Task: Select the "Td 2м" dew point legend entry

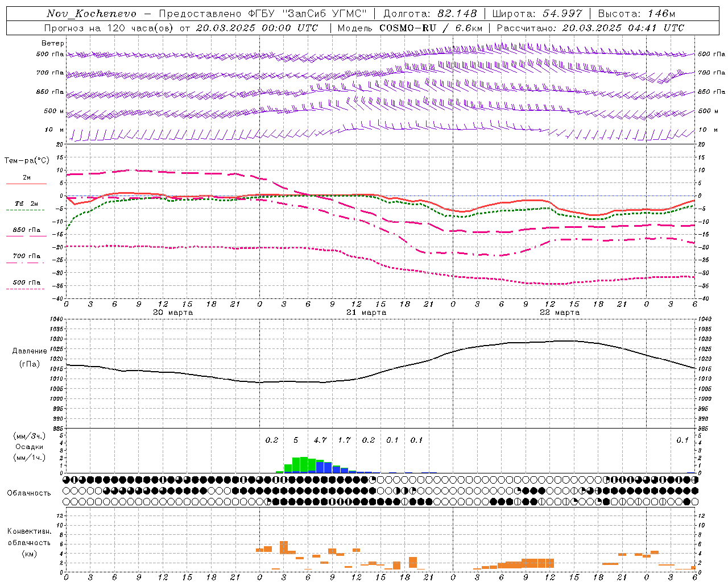Action: [x=27, y=203]
